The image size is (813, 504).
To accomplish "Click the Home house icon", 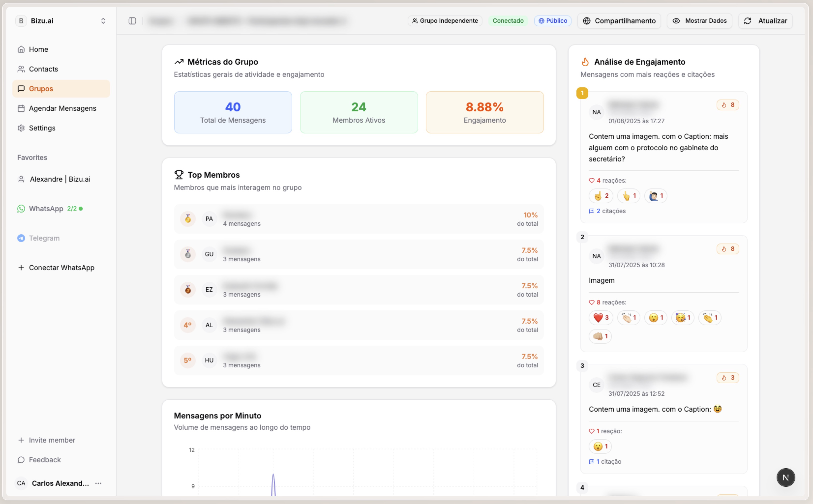I will pos(21,49).
